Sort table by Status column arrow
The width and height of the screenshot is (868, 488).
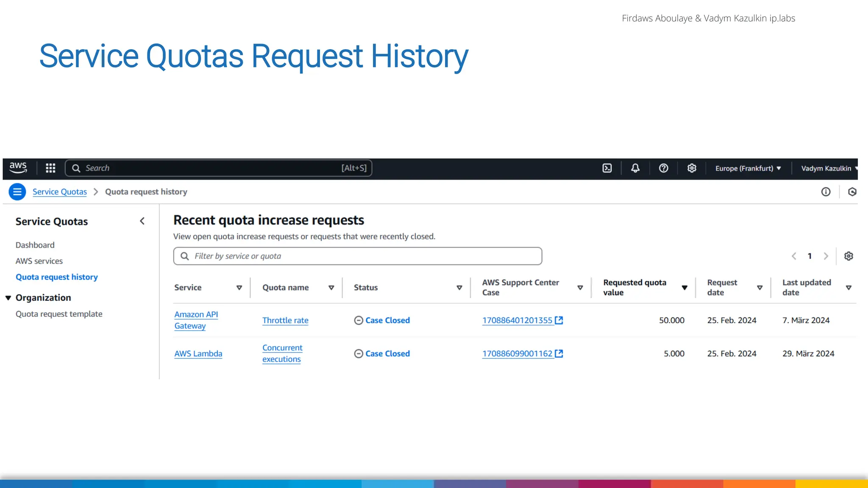tap(459, 288)
